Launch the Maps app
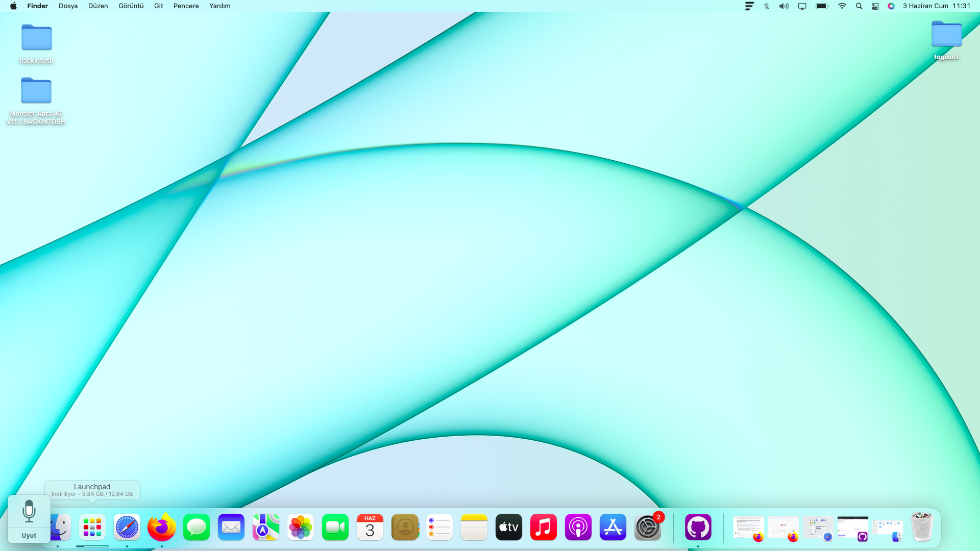 [x=266, y=528]
